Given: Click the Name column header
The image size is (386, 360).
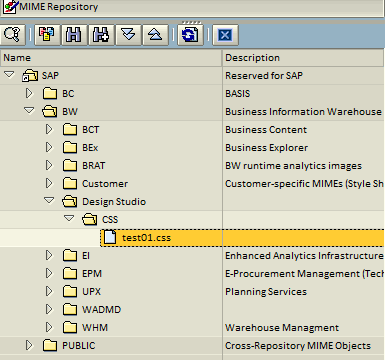Looking at the screenshot, I should click(x=111, y=58).
